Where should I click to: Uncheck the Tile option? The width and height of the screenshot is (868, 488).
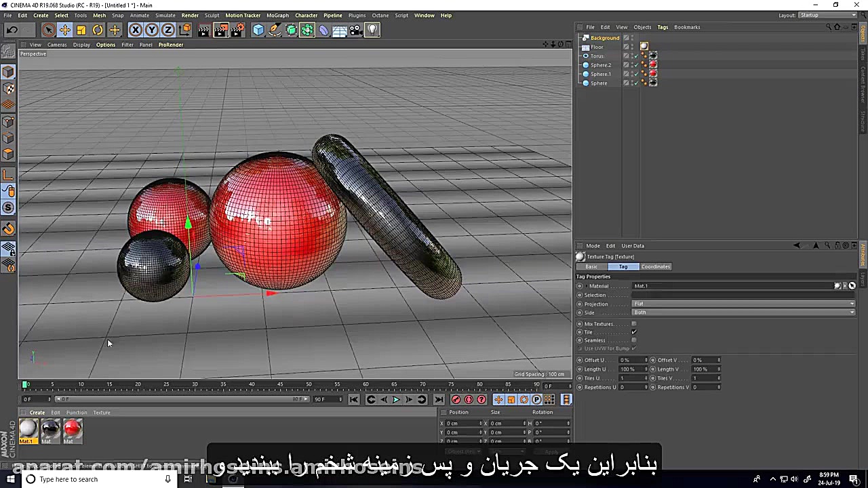(634, 332)
